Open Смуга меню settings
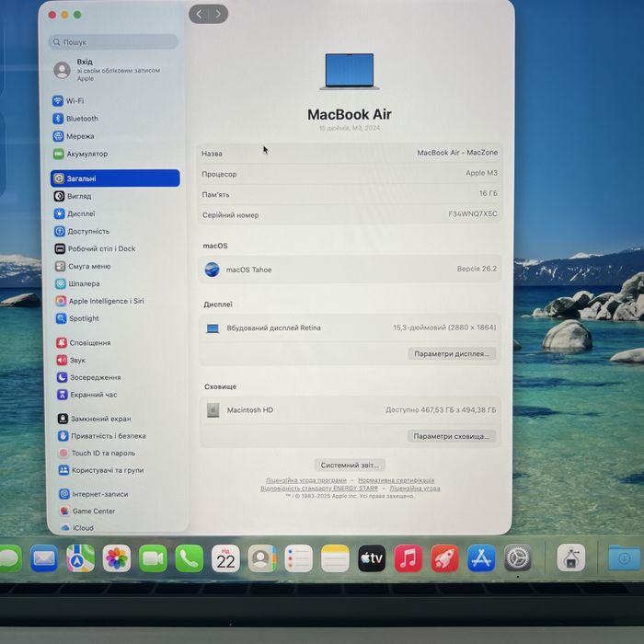 (x=83, y=266)
